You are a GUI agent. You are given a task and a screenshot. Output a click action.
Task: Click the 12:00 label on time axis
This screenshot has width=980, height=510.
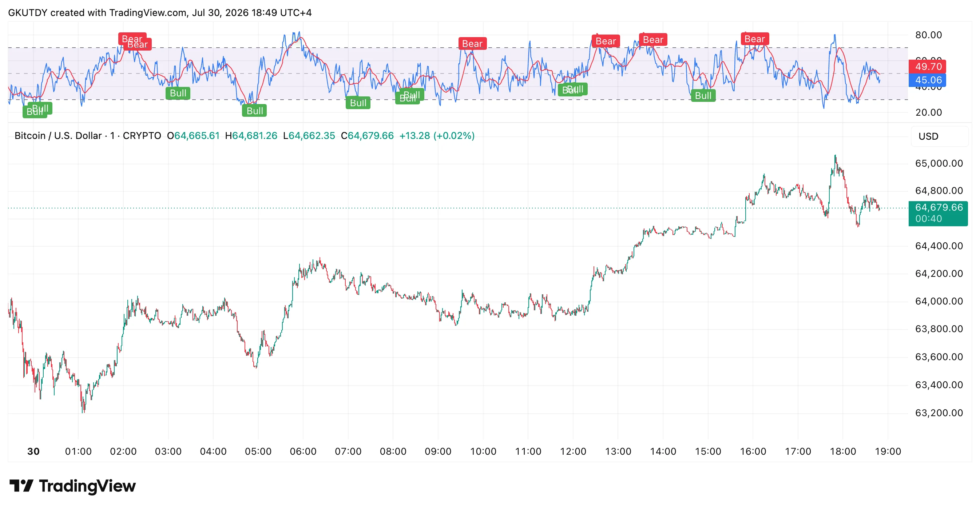[x=573, y=451]
